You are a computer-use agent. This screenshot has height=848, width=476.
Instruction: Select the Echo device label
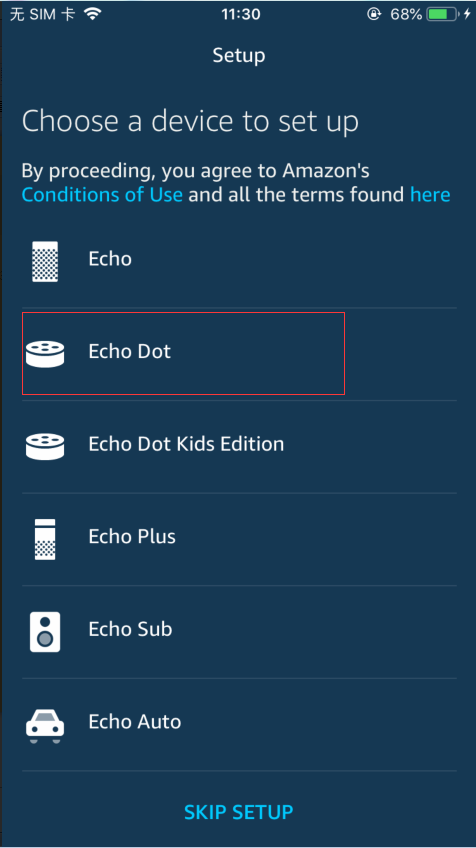[x=110, y=259]
